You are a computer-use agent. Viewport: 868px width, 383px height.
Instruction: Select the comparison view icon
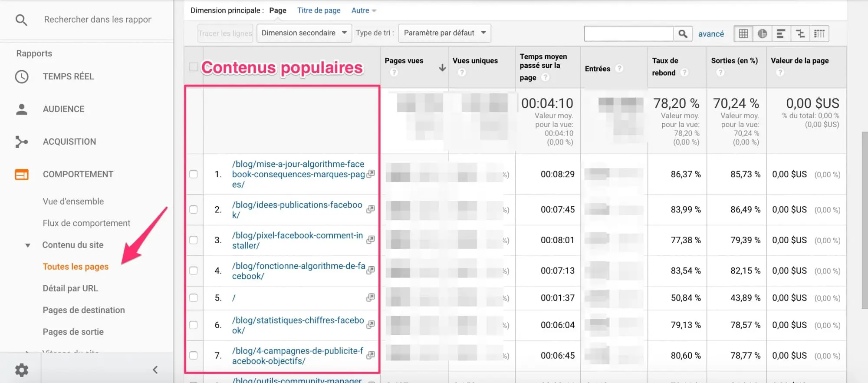pyautogui.click(x=800, y=33)
